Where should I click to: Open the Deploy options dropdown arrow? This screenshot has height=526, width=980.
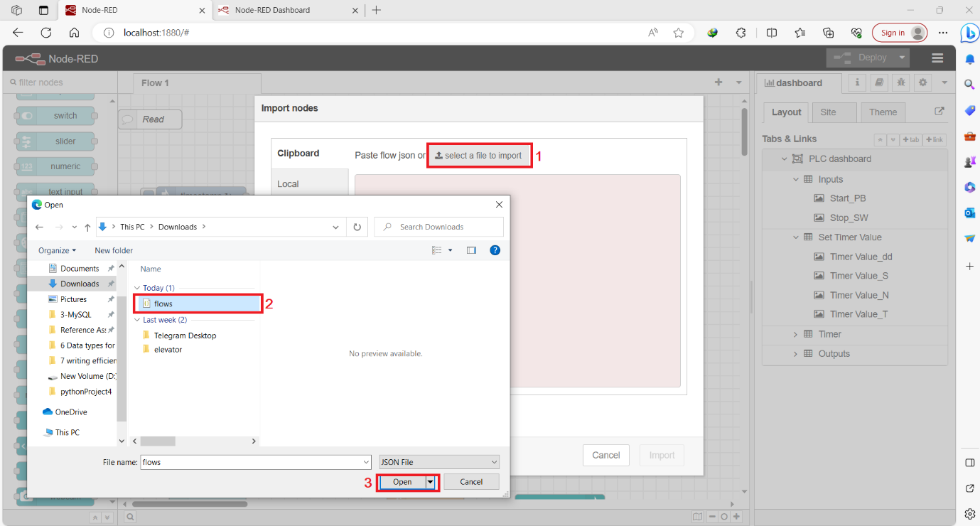[902, 58]
